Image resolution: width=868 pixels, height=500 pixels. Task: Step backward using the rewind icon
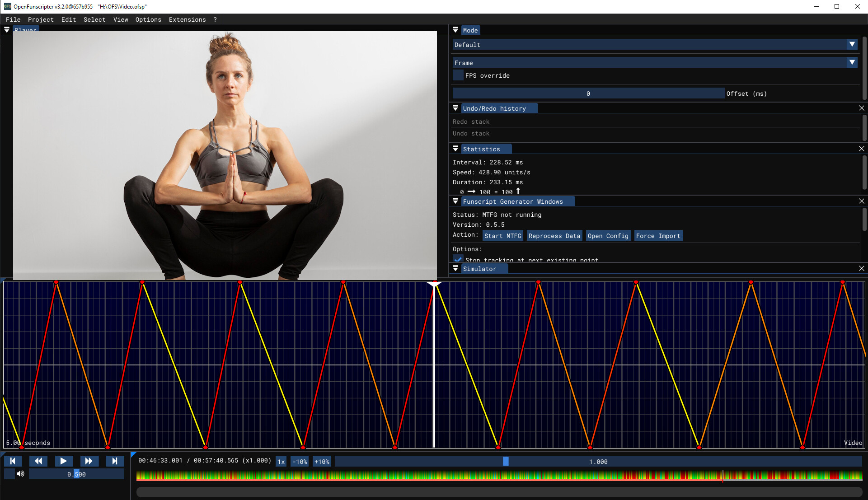tap(38, 461)
